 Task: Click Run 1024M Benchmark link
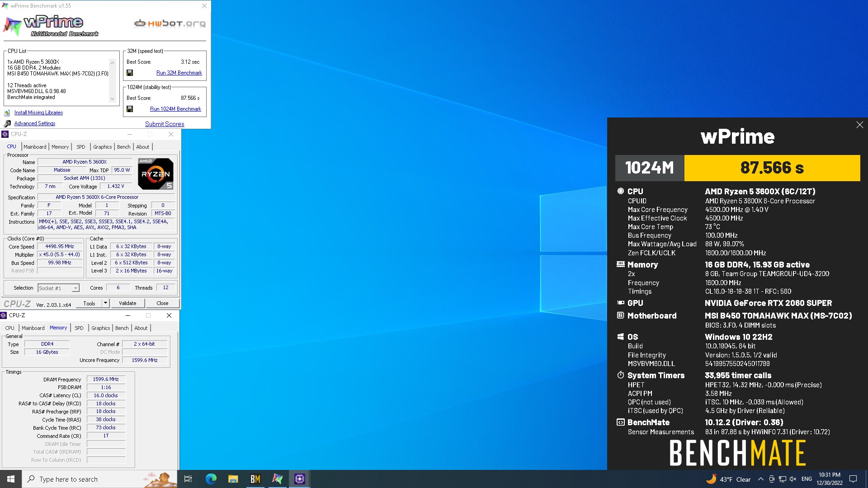coord(175,109)
